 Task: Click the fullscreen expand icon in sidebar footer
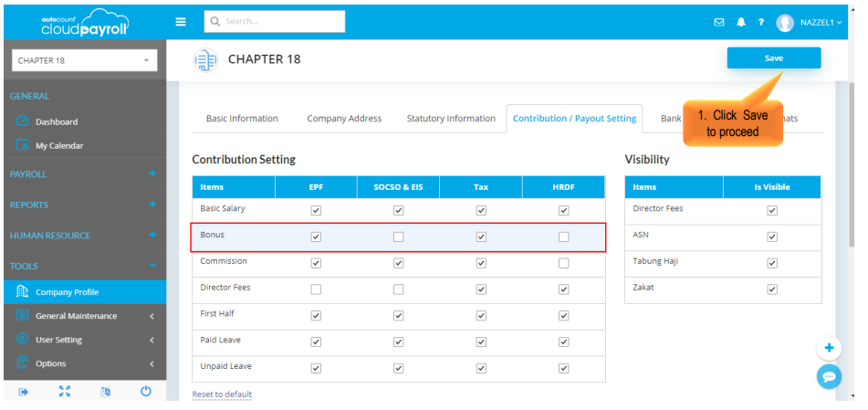click(x=64, y=391)
